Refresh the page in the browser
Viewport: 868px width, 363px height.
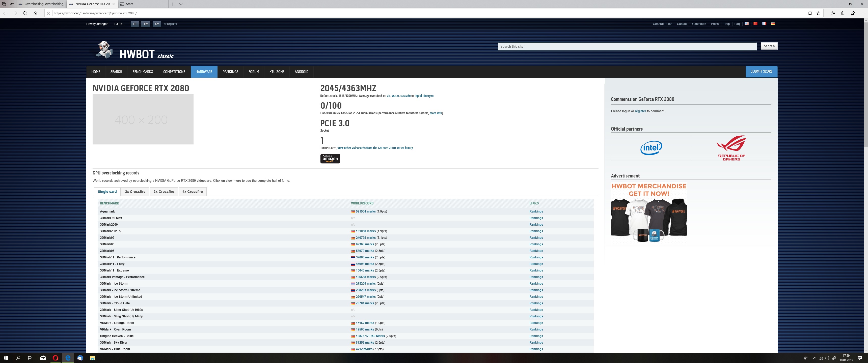pyautogui.click(x=25, y=13)
